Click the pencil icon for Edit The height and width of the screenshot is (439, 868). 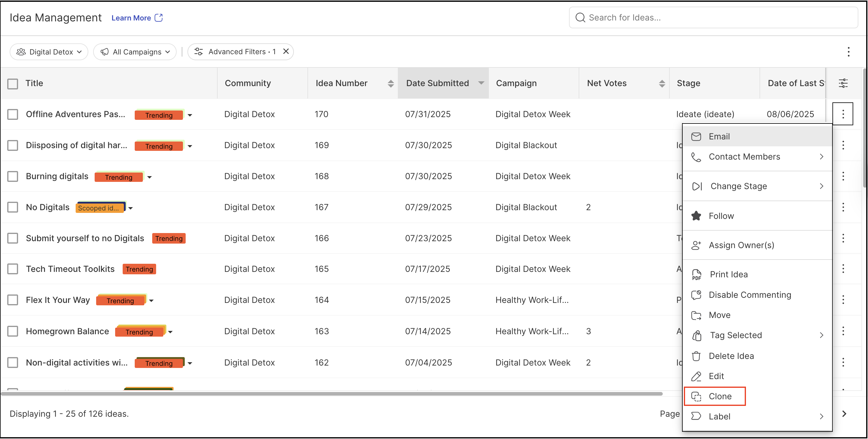pyautogui.click(x=696, y=376)
